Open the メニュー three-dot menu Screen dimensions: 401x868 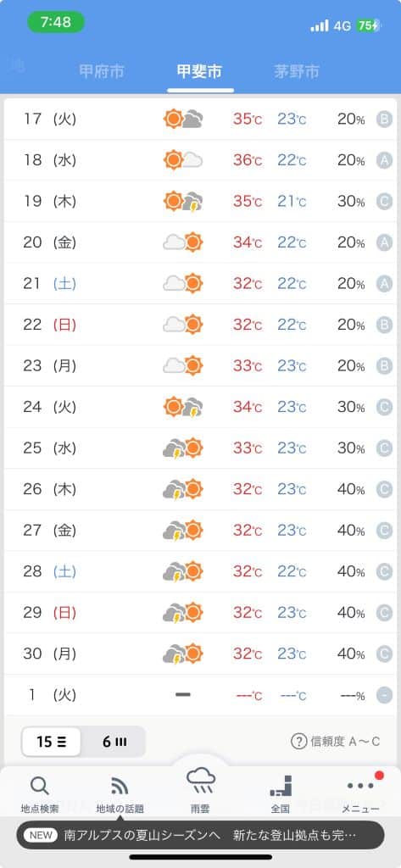click(360, 786)
